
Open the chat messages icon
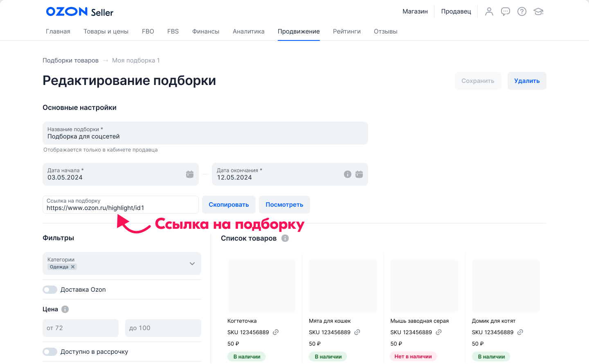(x=506, y=11)
